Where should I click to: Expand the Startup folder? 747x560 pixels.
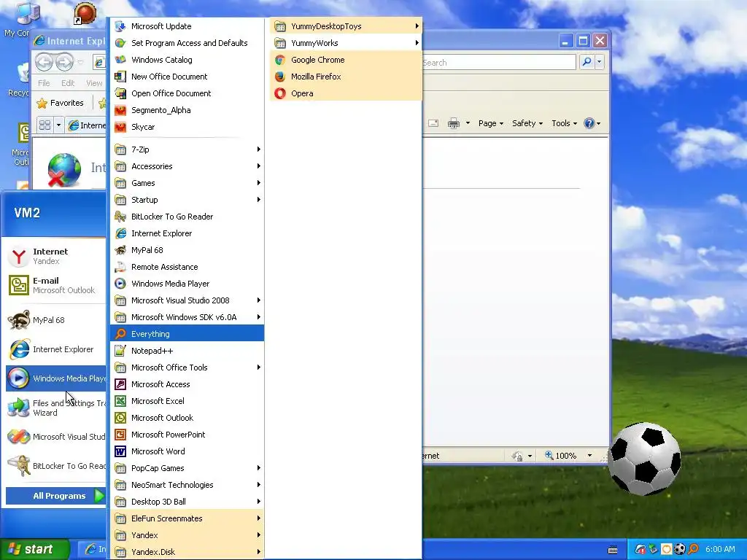click(187, 200)
